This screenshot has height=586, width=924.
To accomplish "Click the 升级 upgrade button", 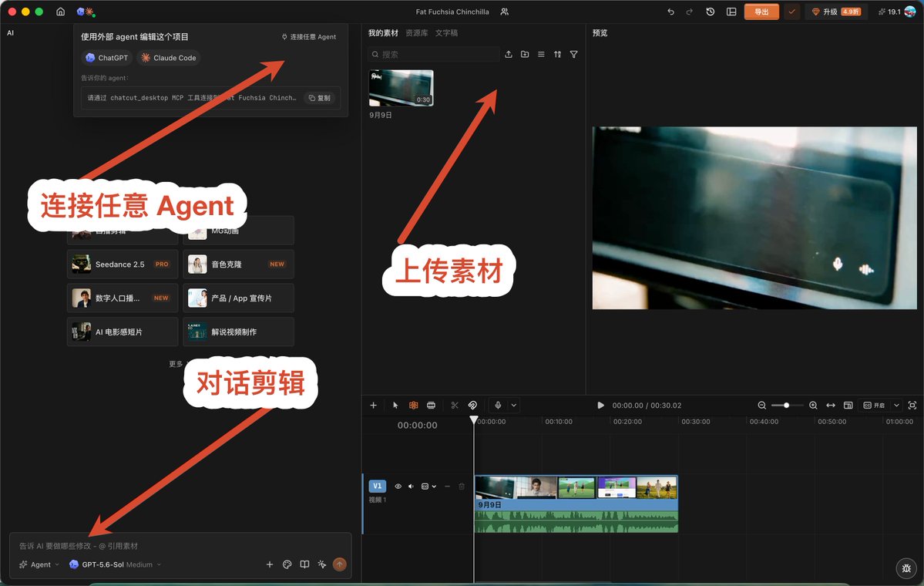I will tap(837, 12).
